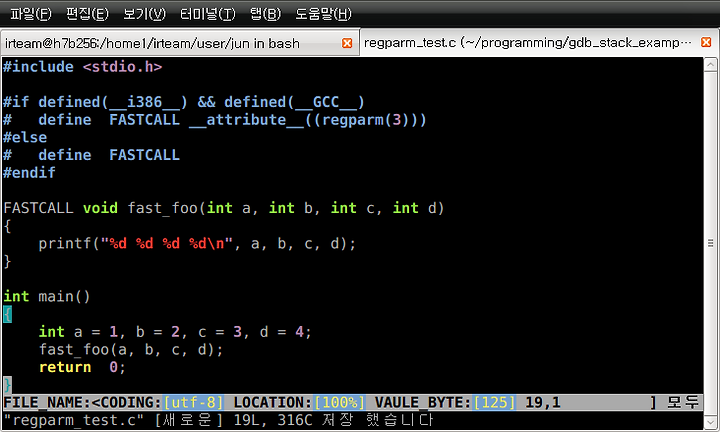Open the 탭(B) menu
The height and width of the screenshot is (432, 720).
[x=265, y=14]
